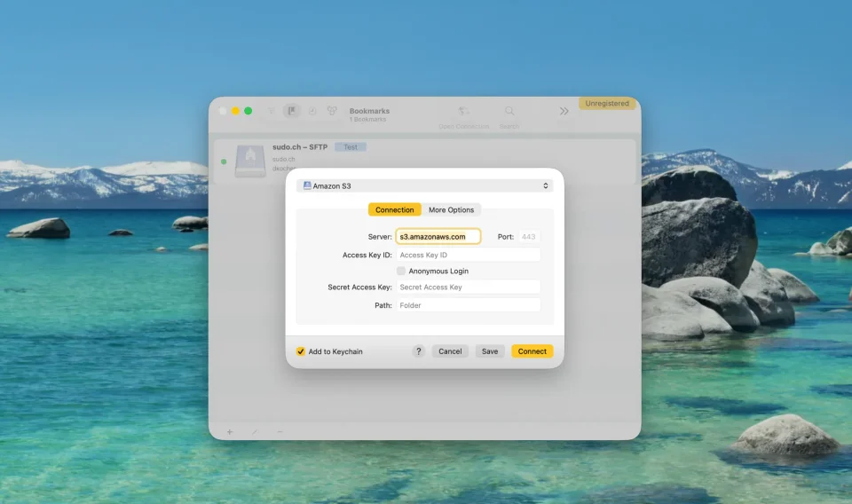Screen dimensions: 852x504
Task: Click the Bookmarks flag toolbar icon
Action: 292,111
